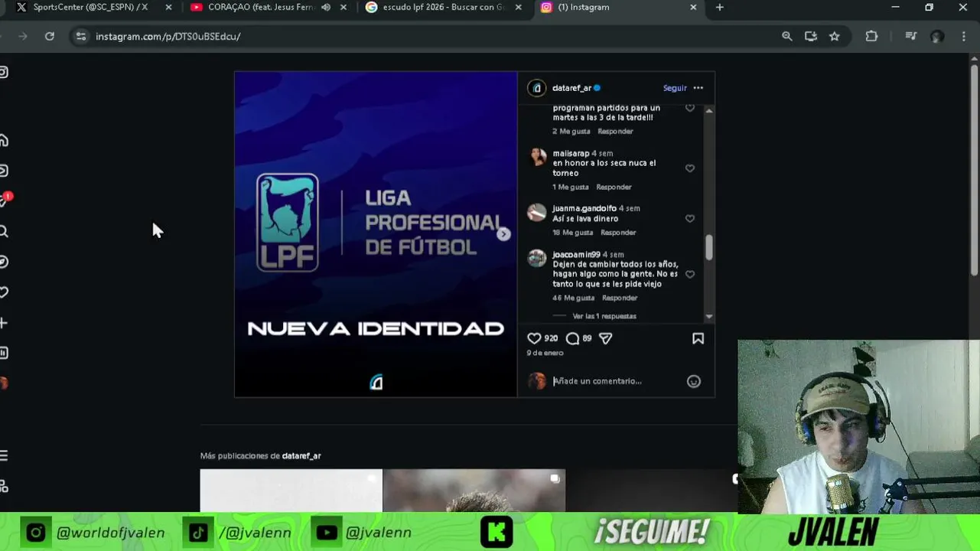Open Instagram messages icon with badge 1
Screen dimensions: 980x551
(x=4, y=201)
